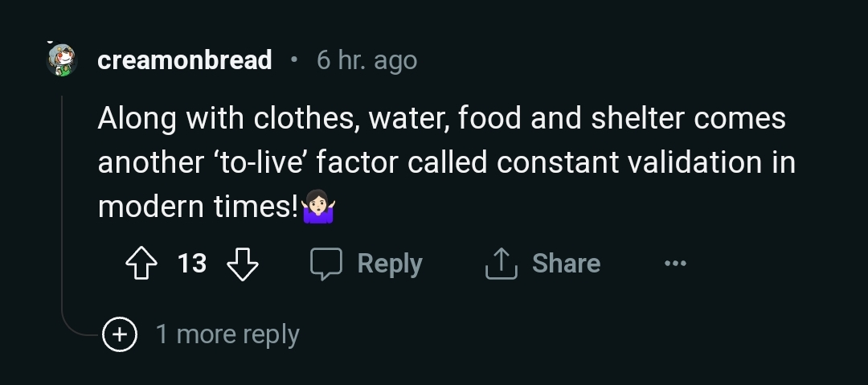Expand replies with the plus circle icon

pos(119,334)
